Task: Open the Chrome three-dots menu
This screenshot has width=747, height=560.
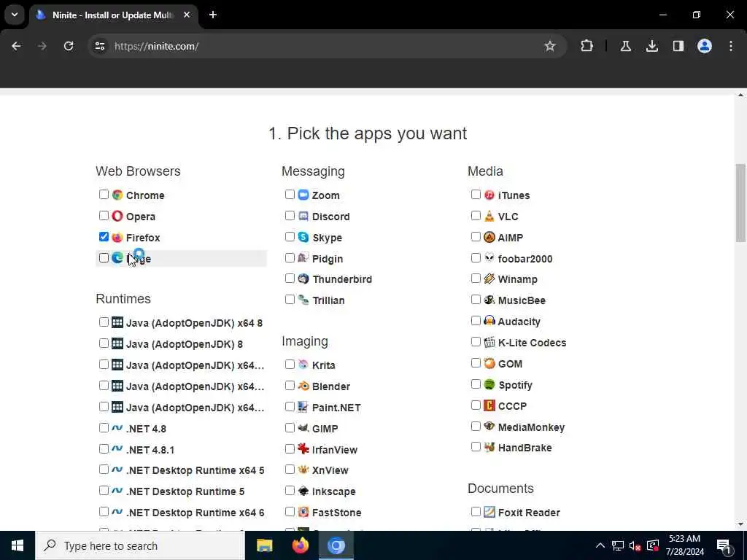Action: click(x=731, y=46)
